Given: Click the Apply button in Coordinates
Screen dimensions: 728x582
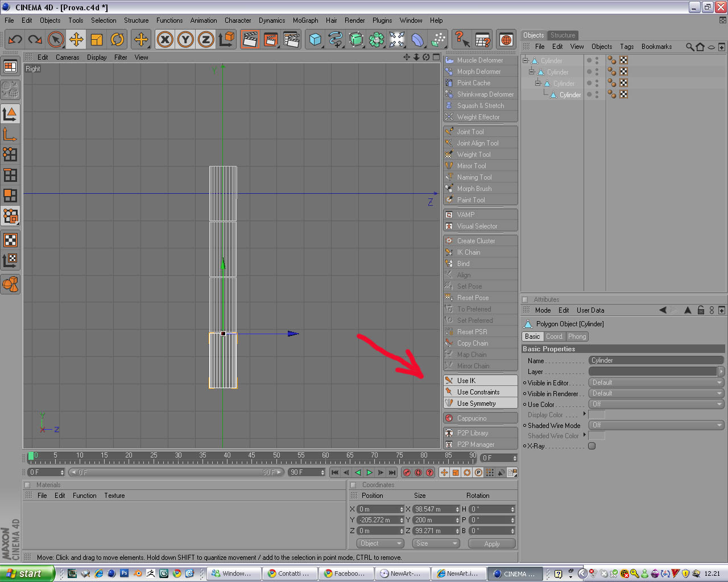Looking at the screenshot, I should [x=492, y=543].
